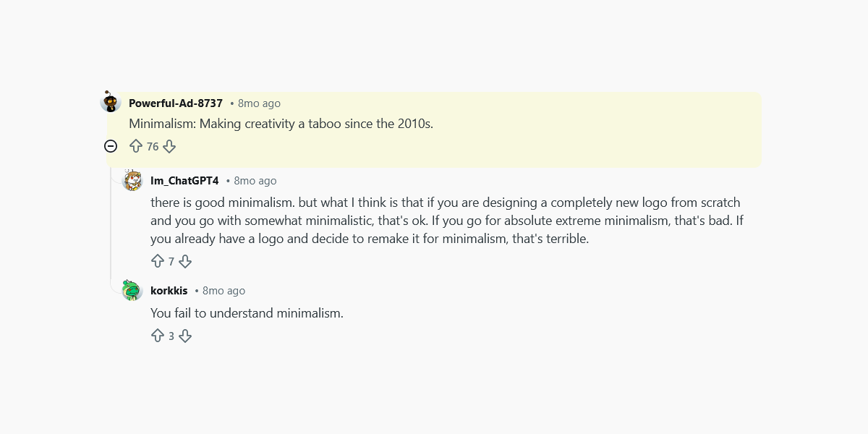Downvote korkkis's comment
868x434 pixels.
[185, 336]
